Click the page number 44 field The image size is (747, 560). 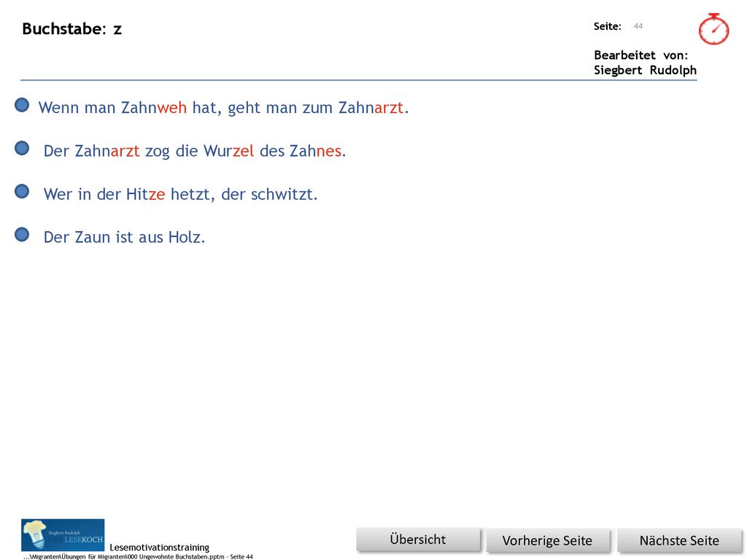[638, 26]
